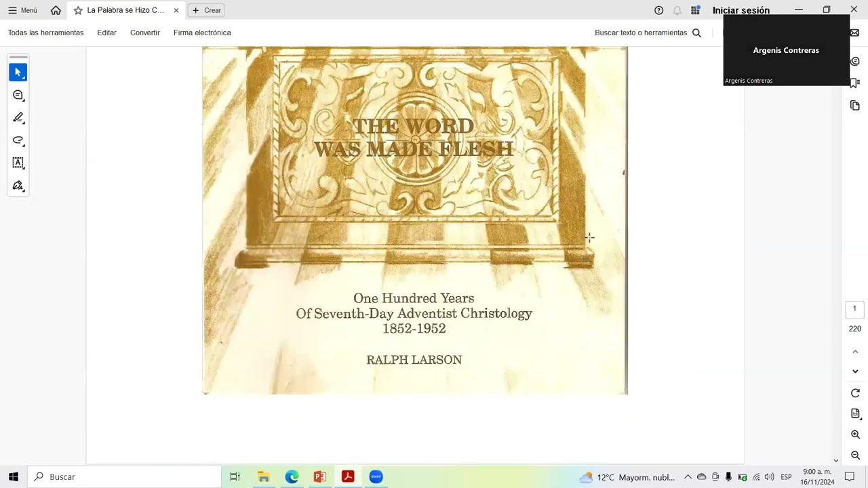868x488 pixels.
Task: Open the page fit display options
Action: [x=855, y=413]
